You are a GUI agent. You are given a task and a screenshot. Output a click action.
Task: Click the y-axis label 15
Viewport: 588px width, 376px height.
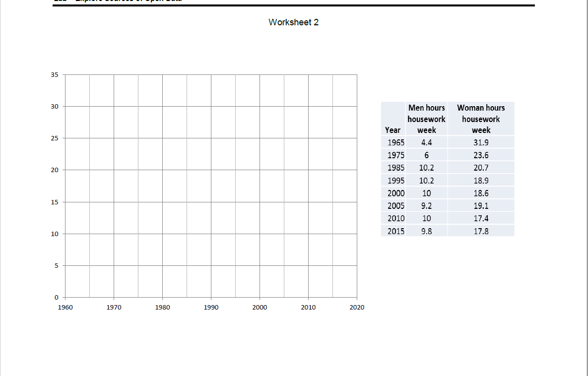[x=55, y=202]
